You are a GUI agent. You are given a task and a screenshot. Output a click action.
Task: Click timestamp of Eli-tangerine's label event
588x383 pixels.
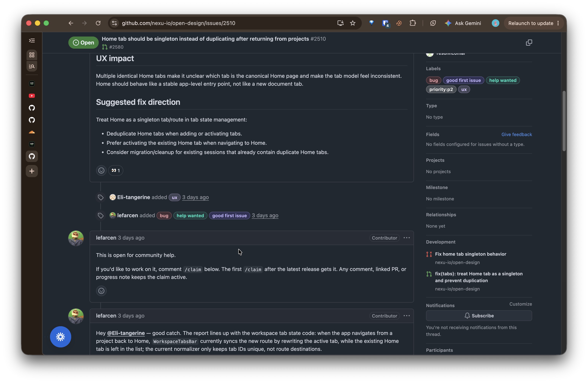click(x=195, y=197)
